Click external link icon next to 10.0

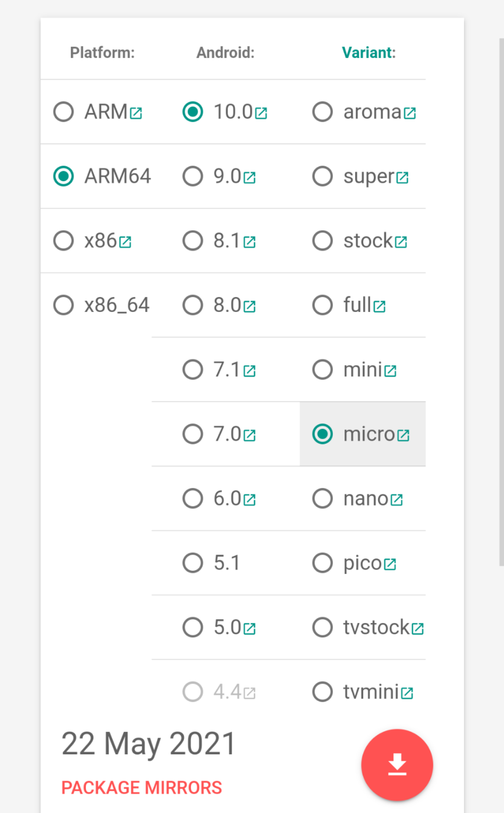tap(261, 114)
